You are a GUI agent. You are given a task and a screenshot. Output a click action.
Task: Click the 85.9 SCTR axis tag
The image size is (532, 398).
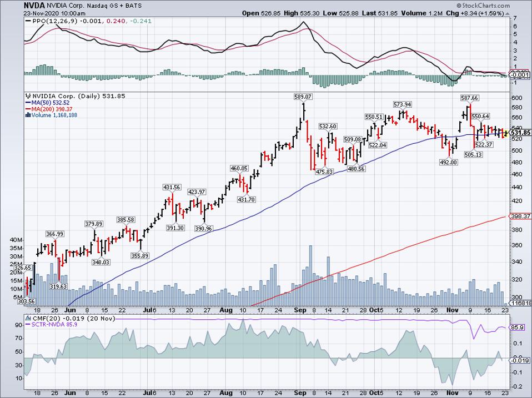point(518,328)
